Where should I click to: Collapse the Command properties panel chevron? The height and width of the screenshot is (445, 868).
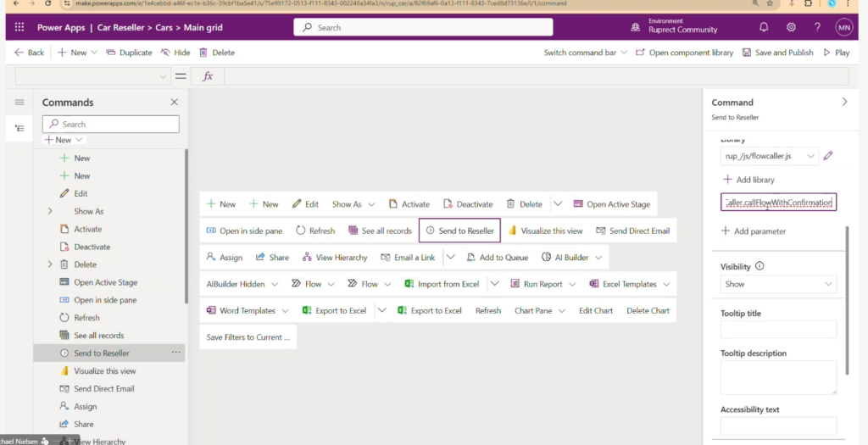pos(843,102)
